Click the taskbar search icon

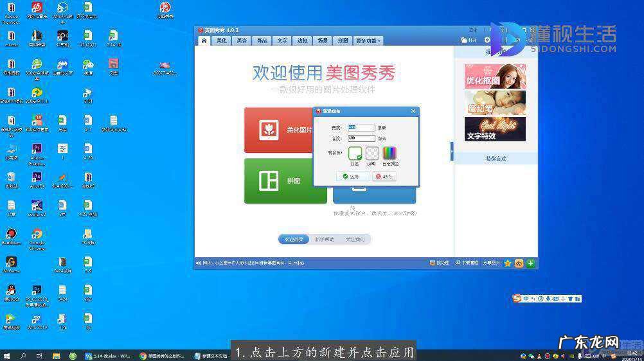tap(22, 356)
